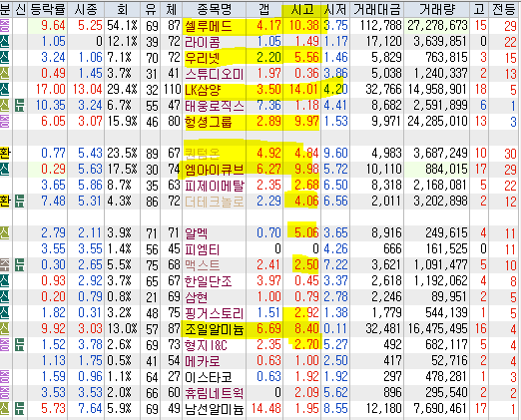The image size is (521, 420).
Task: Select stock 라이콤
Action: pos(203,42)
